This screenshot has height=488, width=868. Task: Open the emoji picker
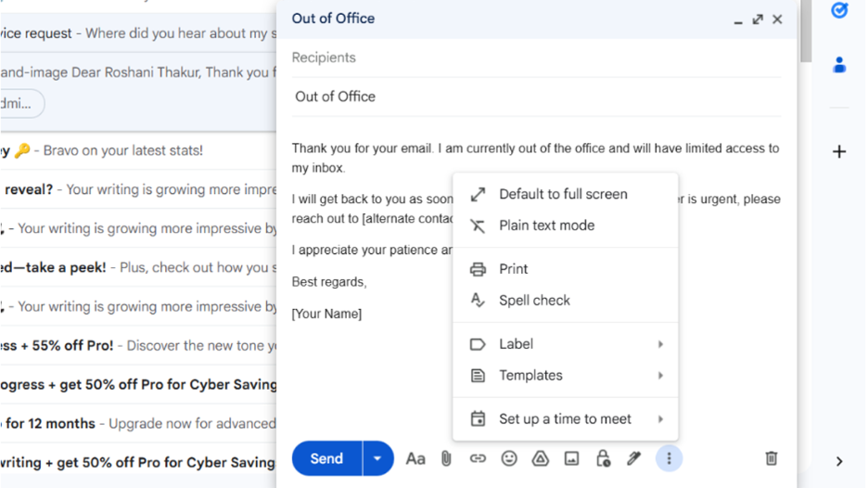[x=509, y=458]
